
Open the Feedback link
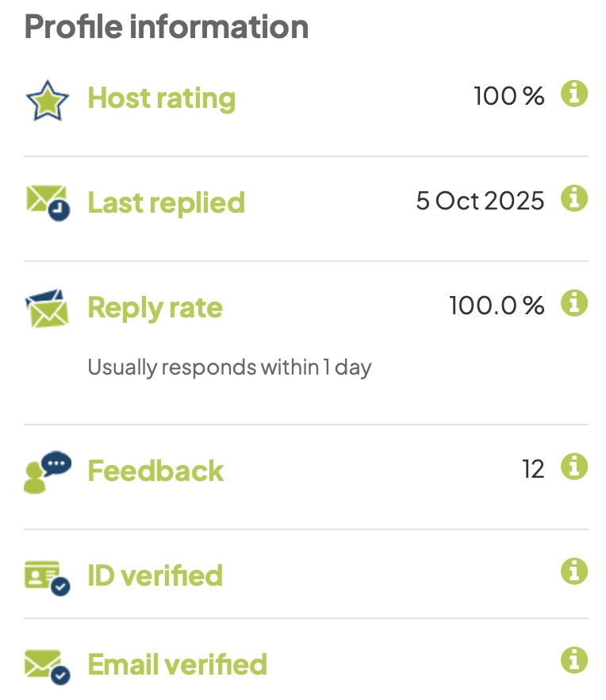tap(155, 471)
